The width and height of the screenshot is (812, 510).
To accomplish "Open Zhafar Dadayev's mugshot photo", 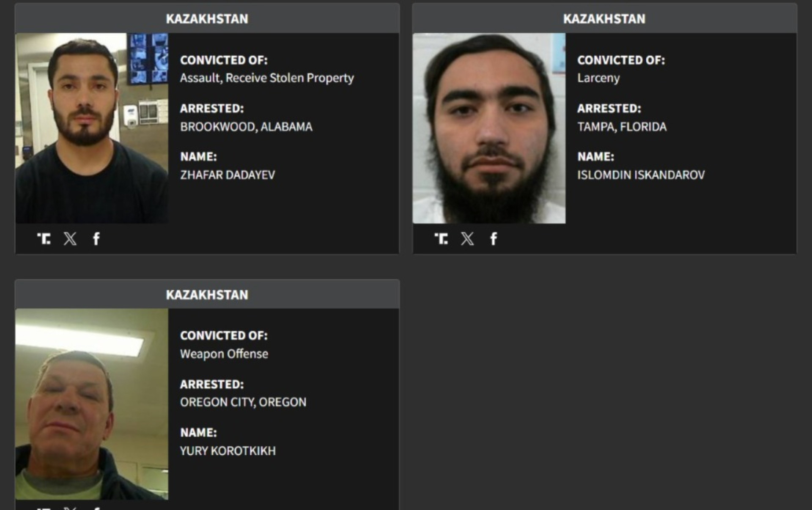I will (92, 128).
